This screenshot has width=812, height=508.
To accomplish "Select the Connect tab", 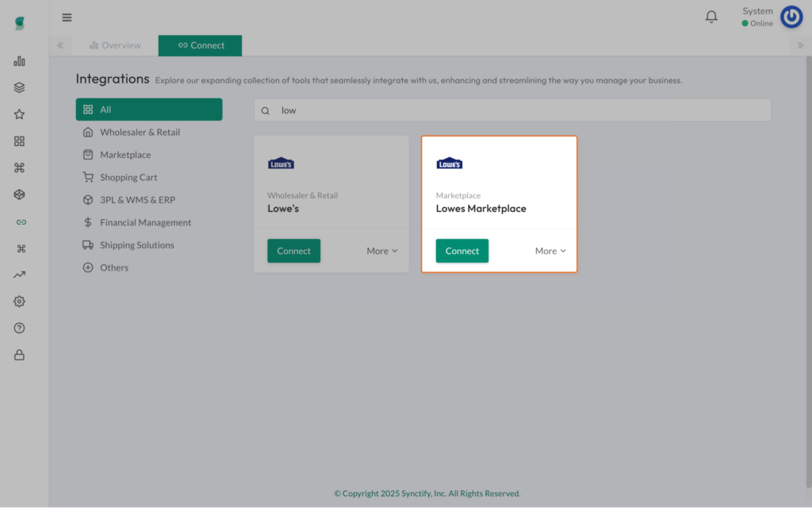I will 201,45.
